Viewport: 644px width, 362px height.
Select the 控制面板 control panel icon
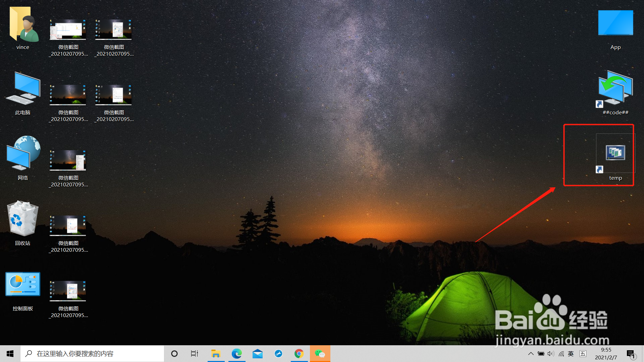click(23, 284)
